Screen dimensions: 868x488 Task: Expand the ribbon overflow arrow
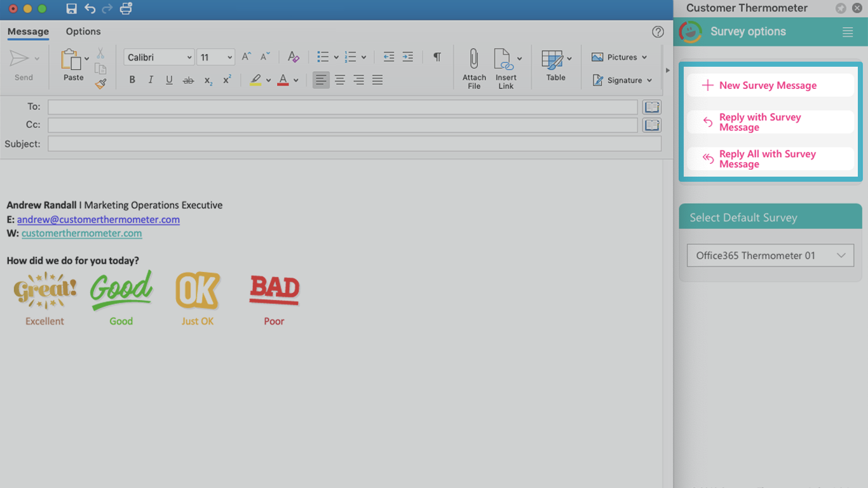667,70
